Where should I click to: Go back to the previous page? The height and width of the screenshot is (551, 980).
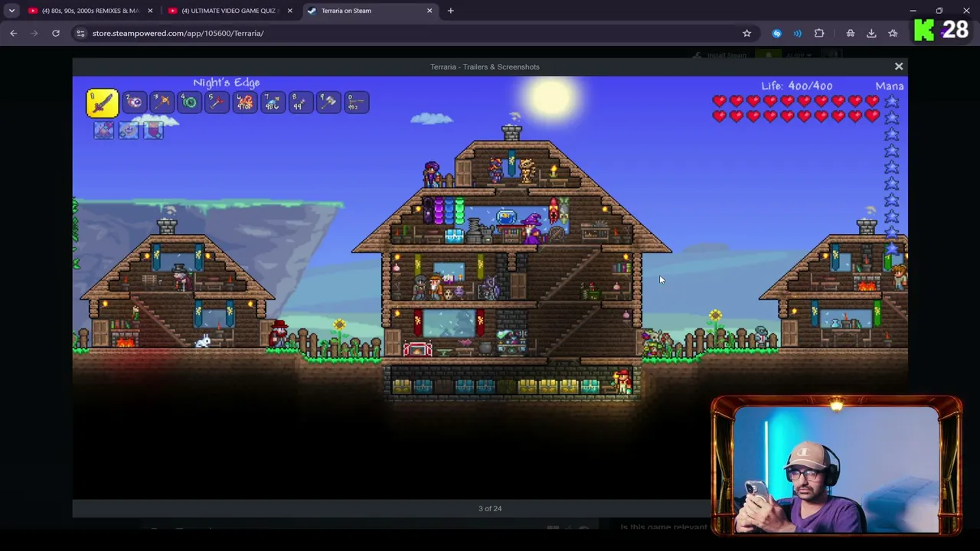13,33
